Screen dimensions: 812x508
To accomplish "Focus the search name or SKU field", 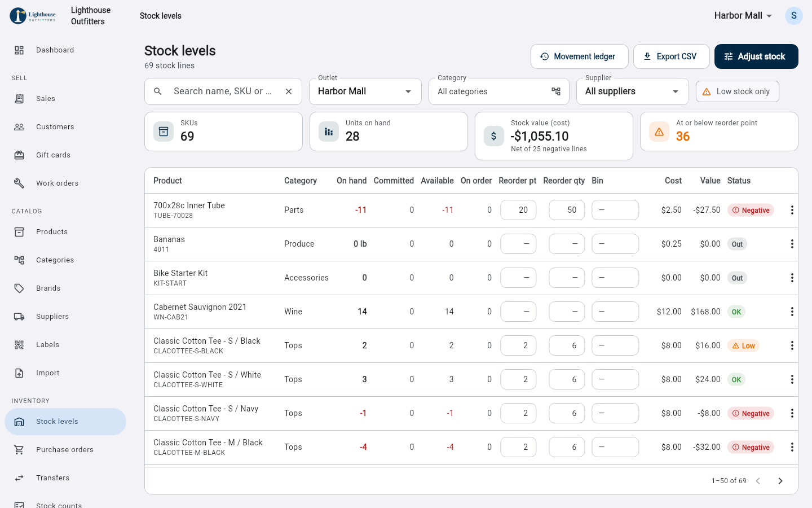I will click(x=223, y=91).
